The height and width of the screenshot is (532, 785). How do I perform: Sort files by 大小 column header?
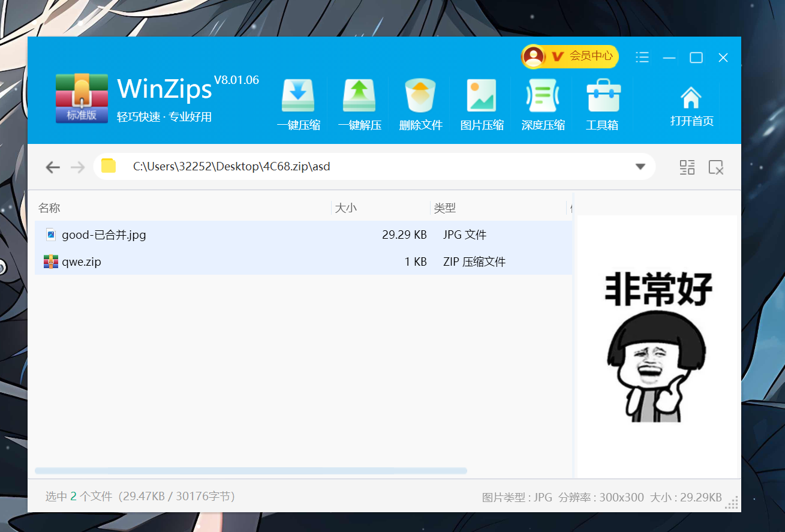pyautogui.click(x=345, y=208)
